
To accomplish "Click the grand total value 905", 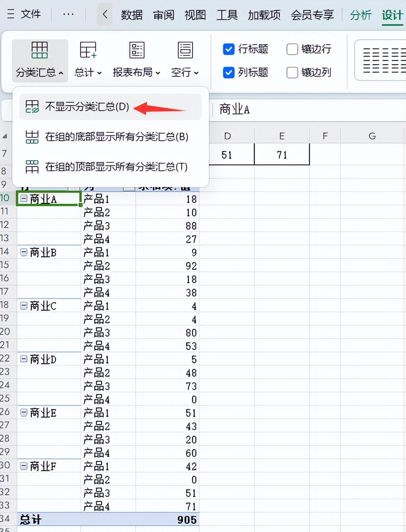I will point(167,519).
